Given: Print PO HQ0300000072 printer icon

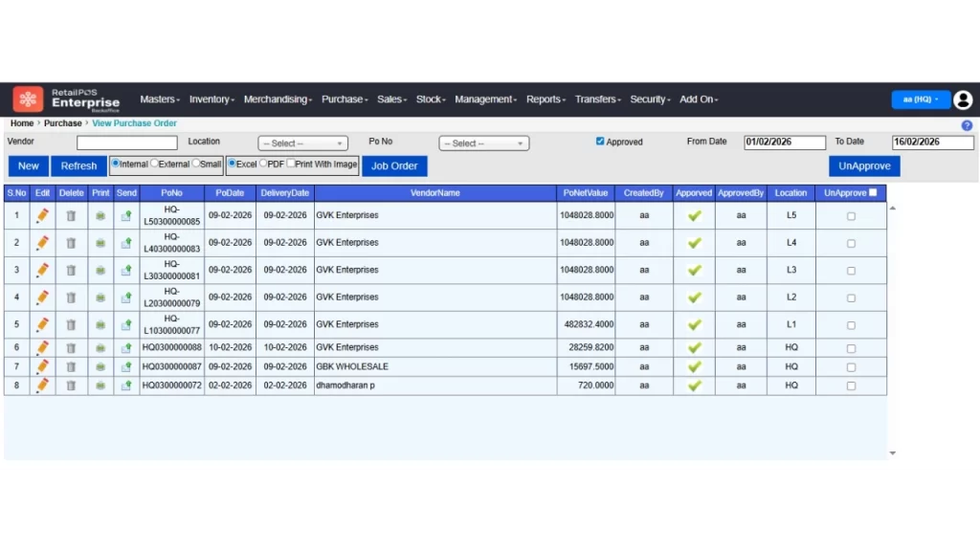Looking at the screenshot, I should pyautogui.click(x=100, y=386).
